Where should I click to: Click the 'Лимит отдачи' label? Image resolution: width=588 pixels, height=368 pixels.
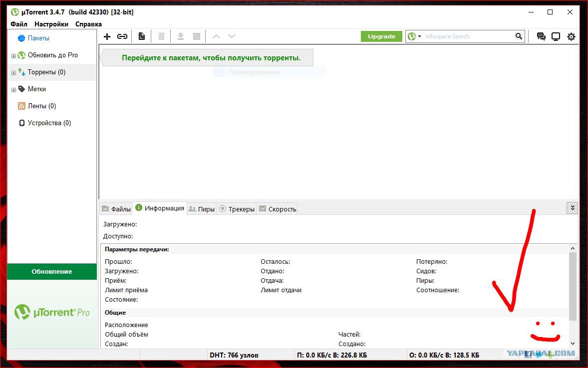tap(281, 290)
